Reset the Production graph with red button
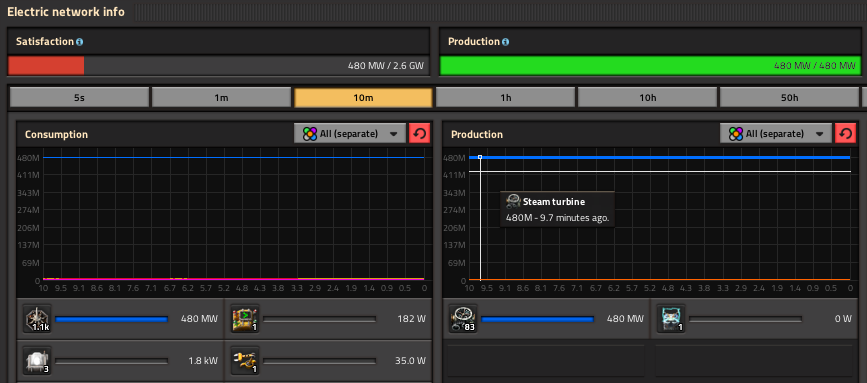This screenshot has width=867, height=383. point(845,134)
